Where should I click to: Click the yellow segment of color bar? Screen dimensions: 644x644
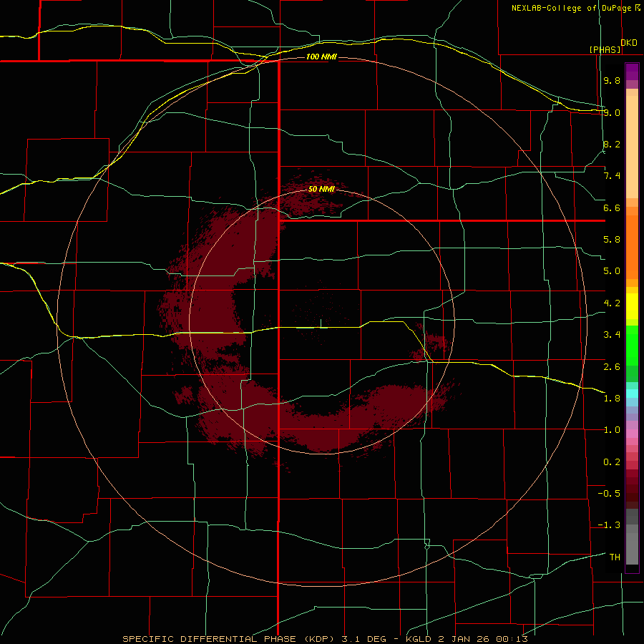point(632,306)
